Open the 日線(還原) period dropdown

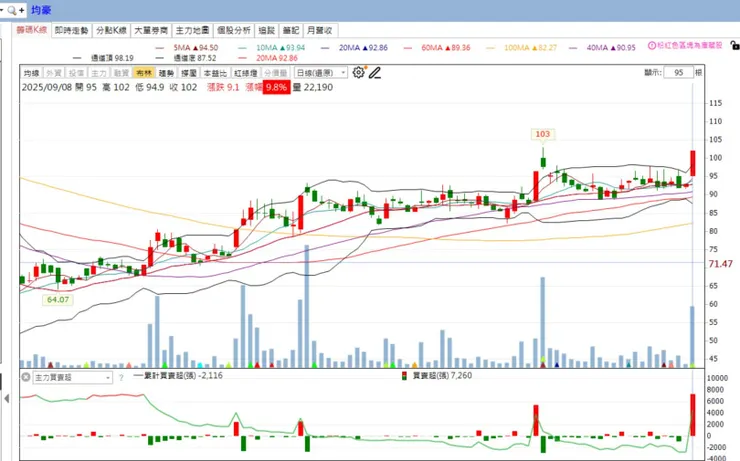pos(320,73)
